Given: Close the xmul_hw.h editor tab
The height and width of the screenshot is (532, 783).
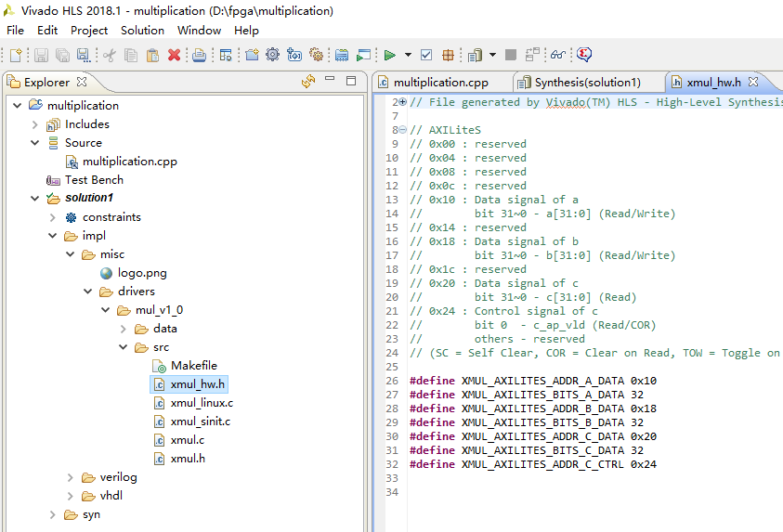Looking at the screenshot, I should [x=753, y=82].
